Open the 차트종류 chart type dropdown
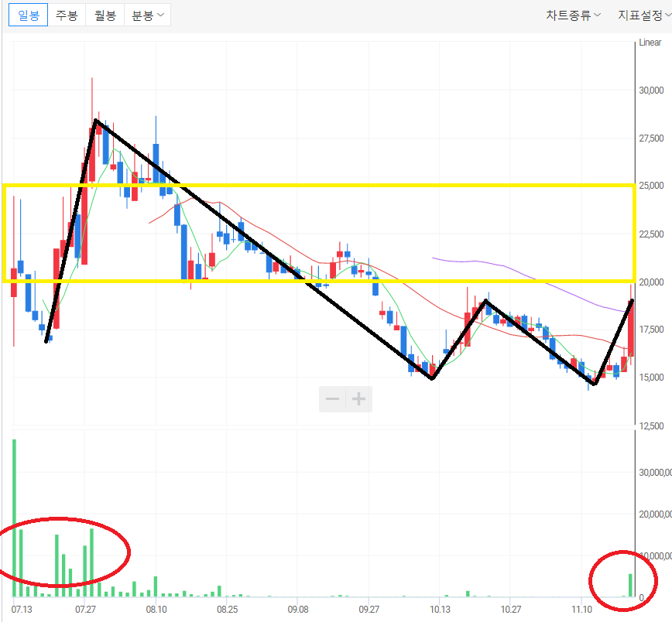Viewport: 672px width, 622px height. (573, 15)
